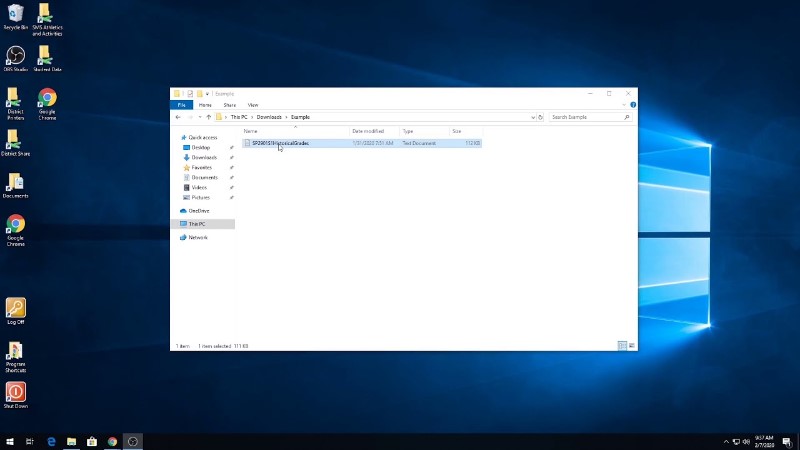
Task: Click the Log Off desktop shortcut
Action: coord(15,309)
